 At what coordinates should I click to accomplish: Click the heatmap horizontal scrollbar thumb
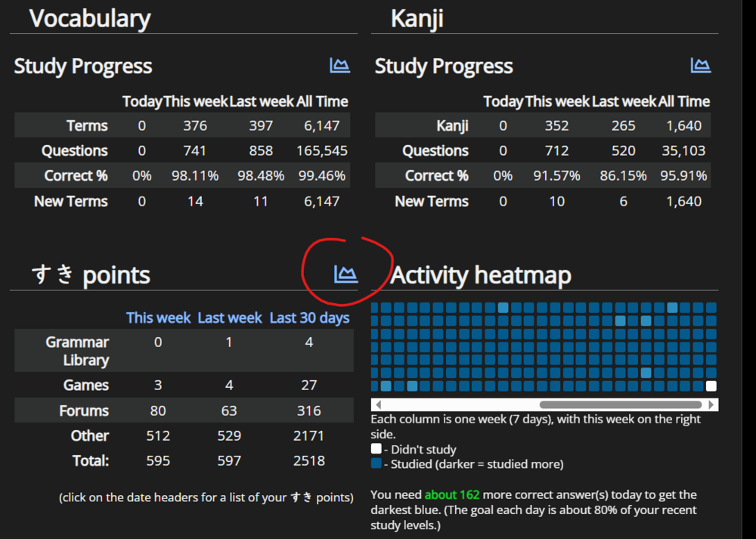[x=621, y=404]
